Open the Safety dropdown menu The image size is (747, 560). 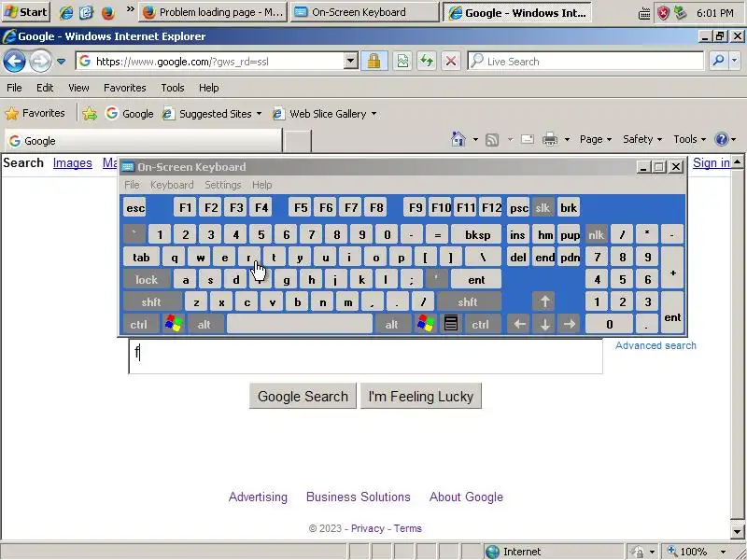pos(642,139)
